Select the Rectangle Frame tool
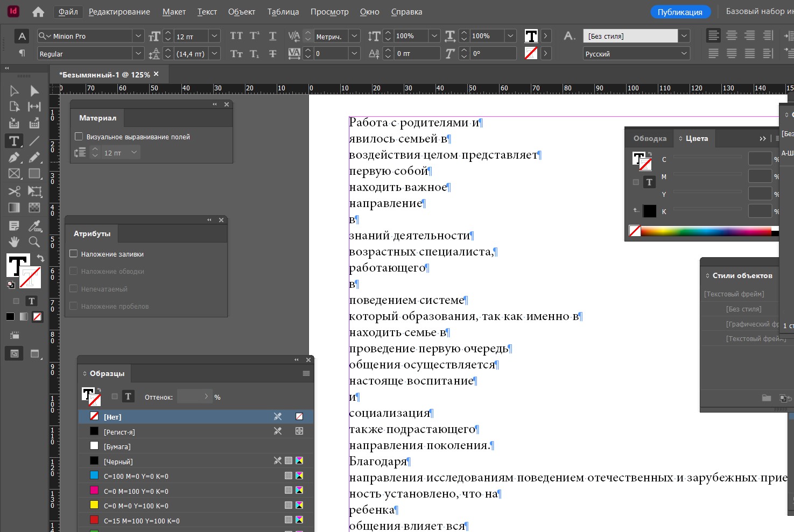The image size is (794, 532). (x=15, y=174)
